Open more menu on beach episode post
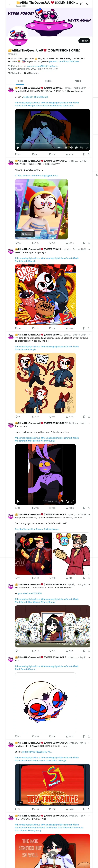The width and height of the screenshot is (98, 868). (x=89, y=161)
